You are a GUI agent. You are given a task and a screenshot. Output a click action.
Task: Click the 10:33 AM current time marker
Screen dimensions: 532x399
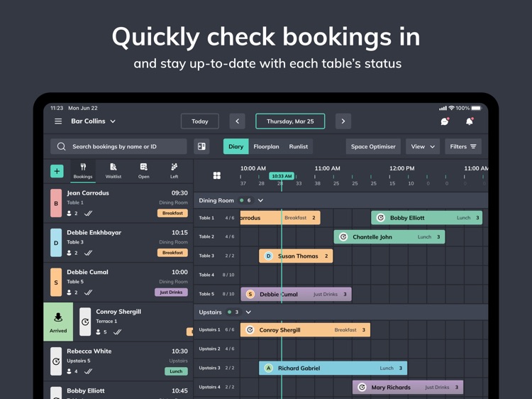pyautogui.click(x=282, y=176)
